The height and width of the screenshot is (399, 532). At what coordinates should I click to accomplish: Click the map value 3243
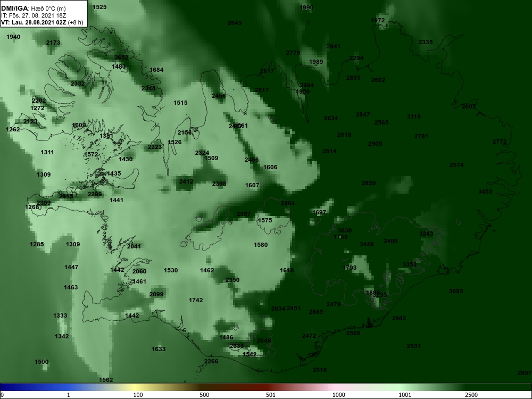(426, 234)
